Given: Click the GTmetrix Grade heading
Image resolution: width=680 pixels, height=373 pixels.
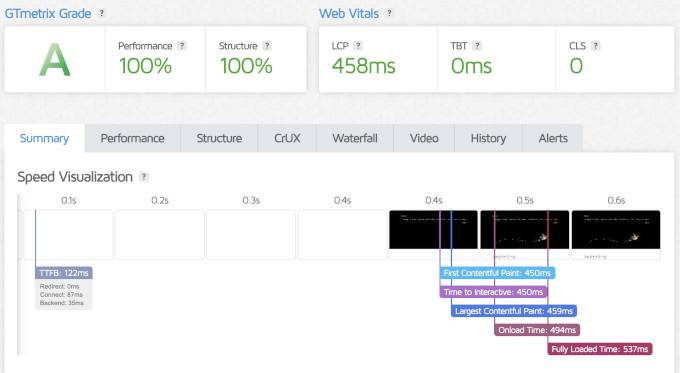Looking at the screenshot, I should [x=48, y=13].
